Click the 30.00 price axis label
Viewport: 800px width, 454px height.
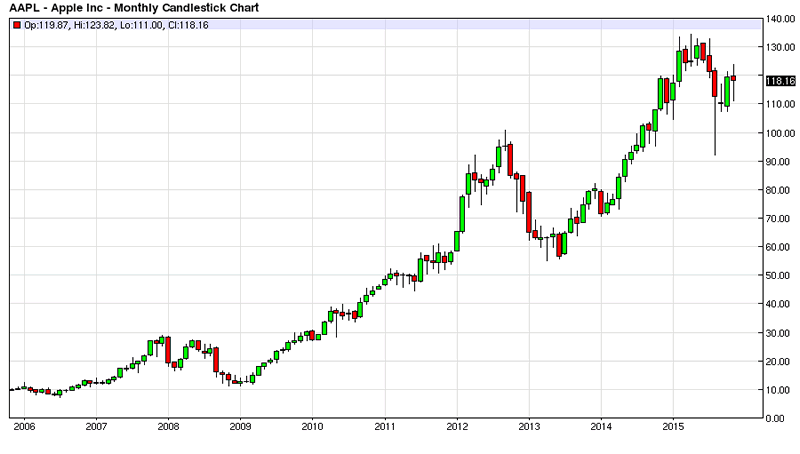778,333
